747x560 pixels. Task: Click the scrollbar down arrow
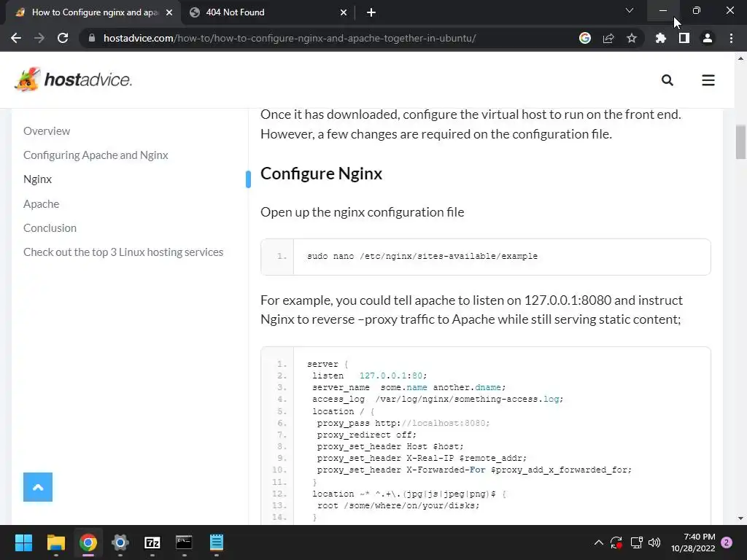point(740,518)
